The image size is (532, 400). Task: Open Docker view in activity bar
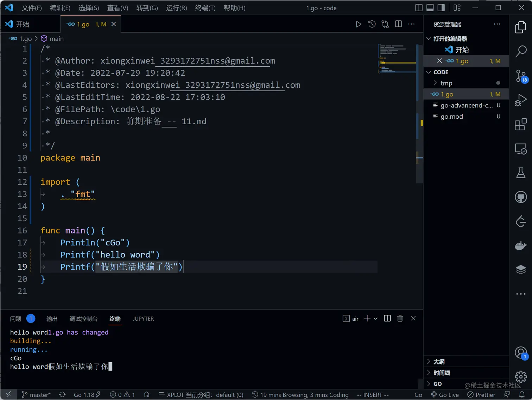click(521, 245)
